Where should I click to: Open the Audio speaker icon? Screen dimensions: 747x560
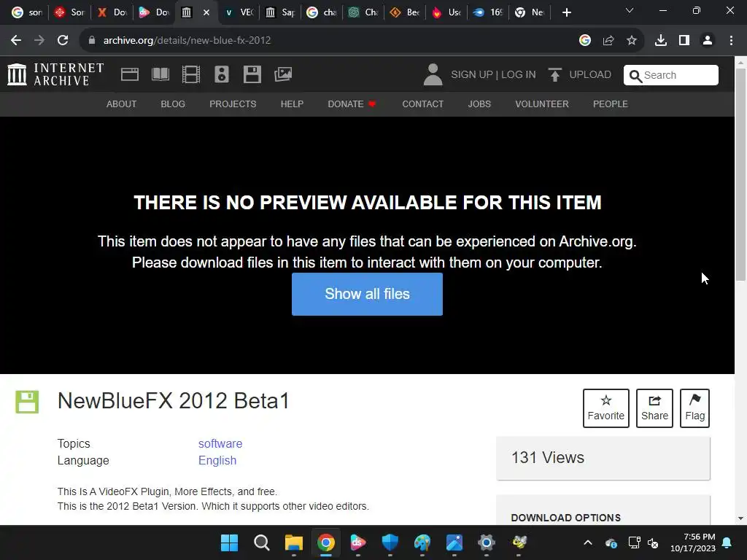222,74
